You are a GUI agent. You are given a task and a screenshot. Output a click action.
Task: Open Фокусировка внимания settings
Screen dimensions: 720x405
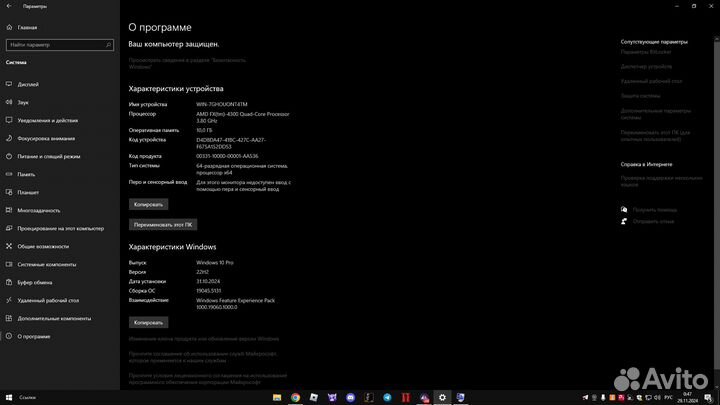pos(46,138)
